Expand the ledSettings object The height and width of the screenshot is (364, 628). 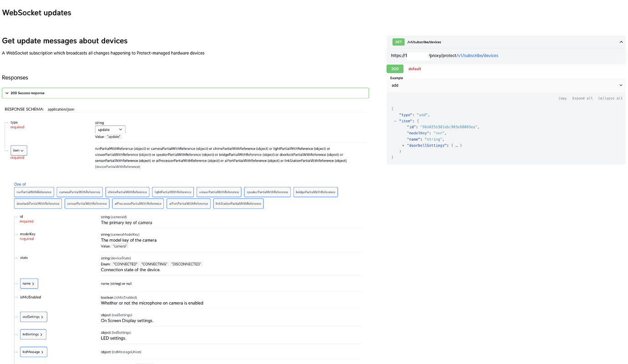[33, 333]
